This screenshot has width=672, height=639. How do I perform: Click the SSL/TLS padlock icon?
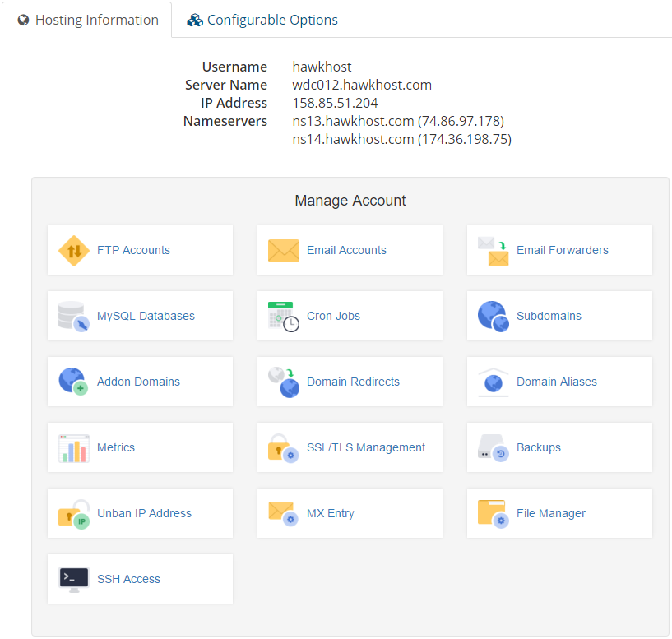[284, 448]
